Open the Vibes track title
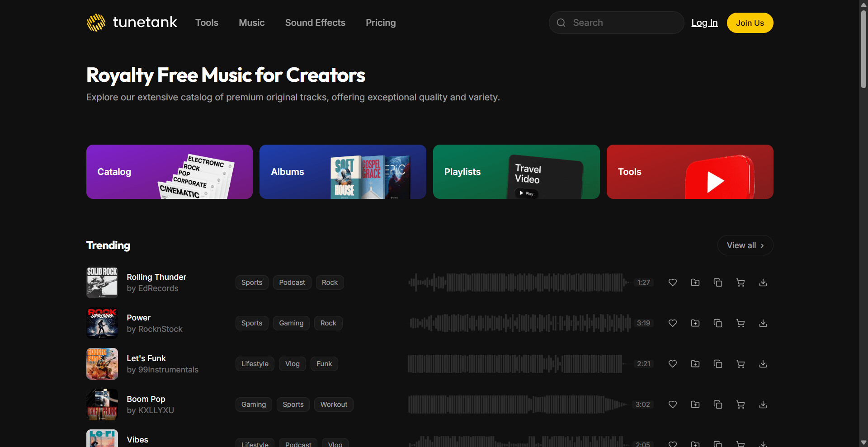The height and width of the screenshot is (447, 868). [137, 440]
